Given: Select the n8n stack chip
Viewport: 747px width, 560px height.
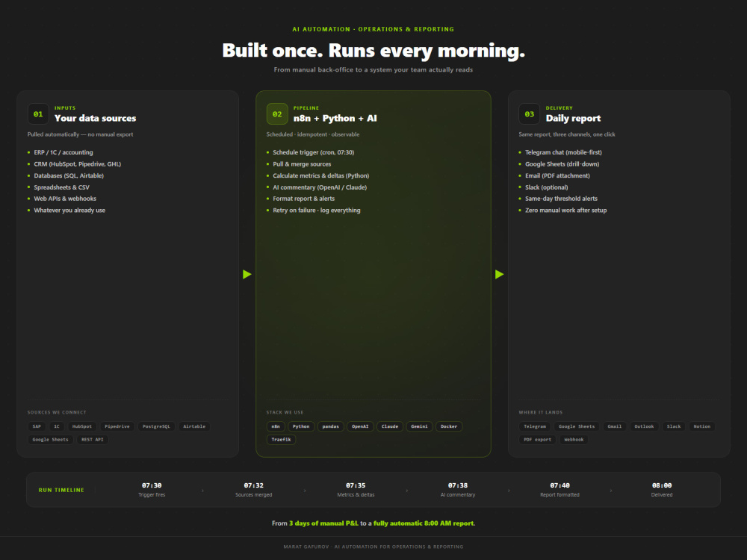Looking at the screenshot, I should coord(276,426).
